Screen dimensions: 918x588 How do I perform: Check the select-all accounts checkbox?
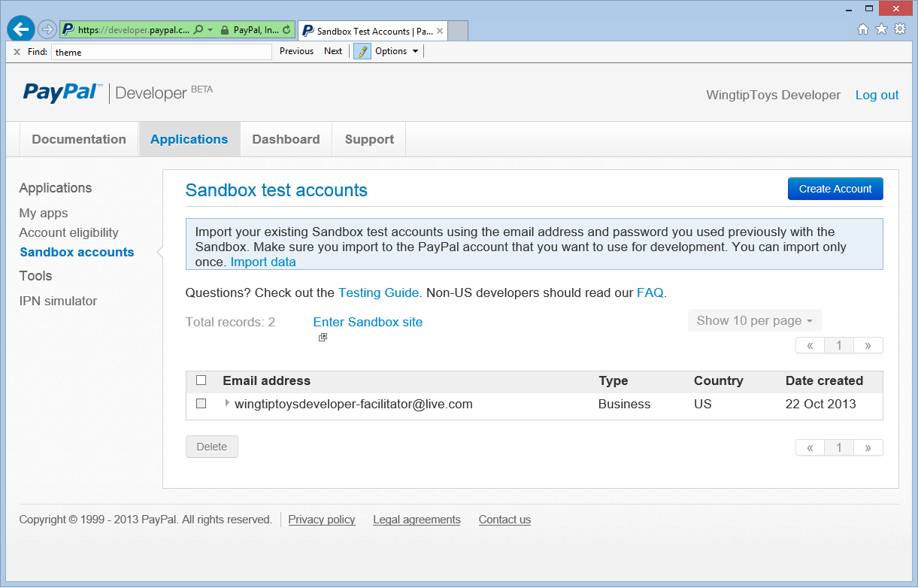coord(201,380)
